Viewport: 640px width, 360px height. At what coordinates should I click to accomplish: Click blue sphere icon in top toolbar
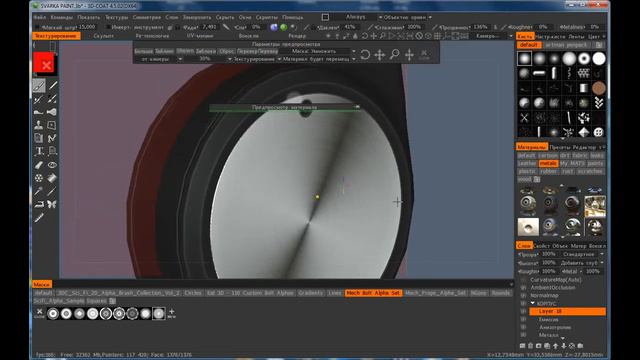274,27
